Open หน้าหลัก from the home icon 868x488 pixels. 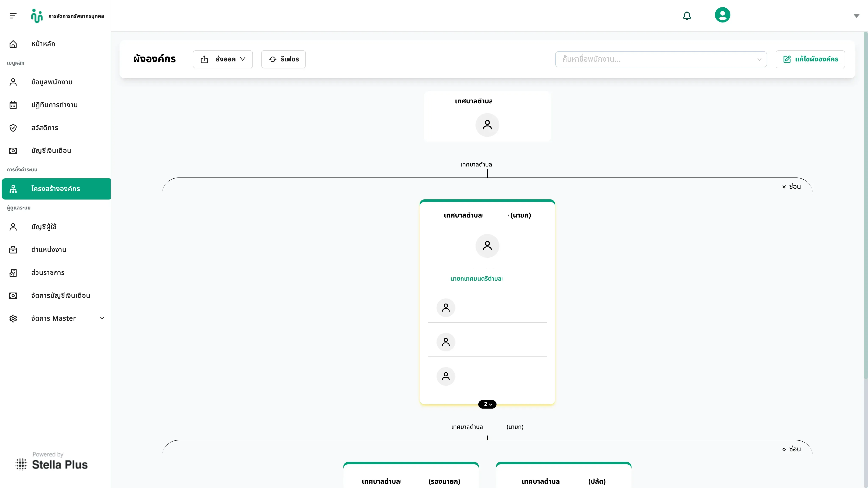[x=13, y=44]
